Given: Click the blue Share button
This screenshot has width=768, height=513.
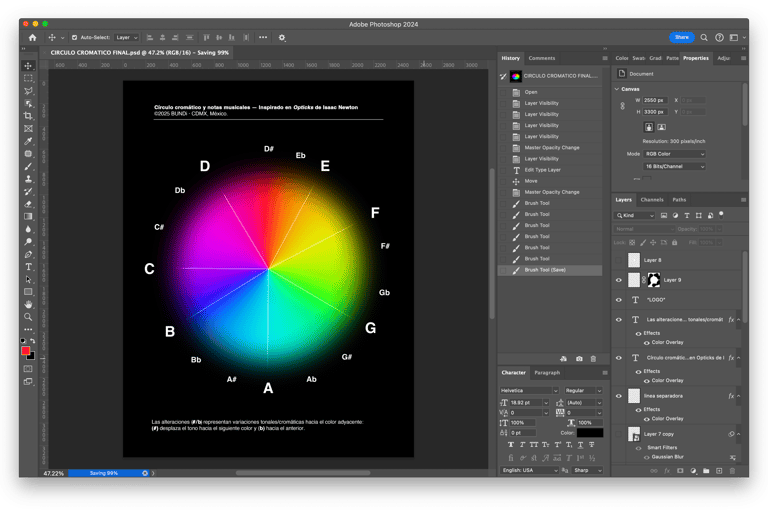Looking at the screenshot, I should (681, 37).
